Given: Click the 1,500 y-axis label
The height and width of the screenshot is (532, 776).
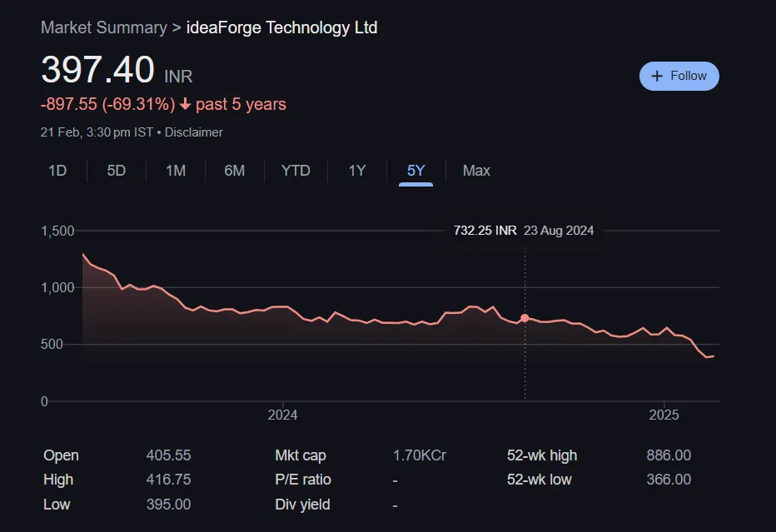Looking at the screenshot, I should click(x=57, y=231).
